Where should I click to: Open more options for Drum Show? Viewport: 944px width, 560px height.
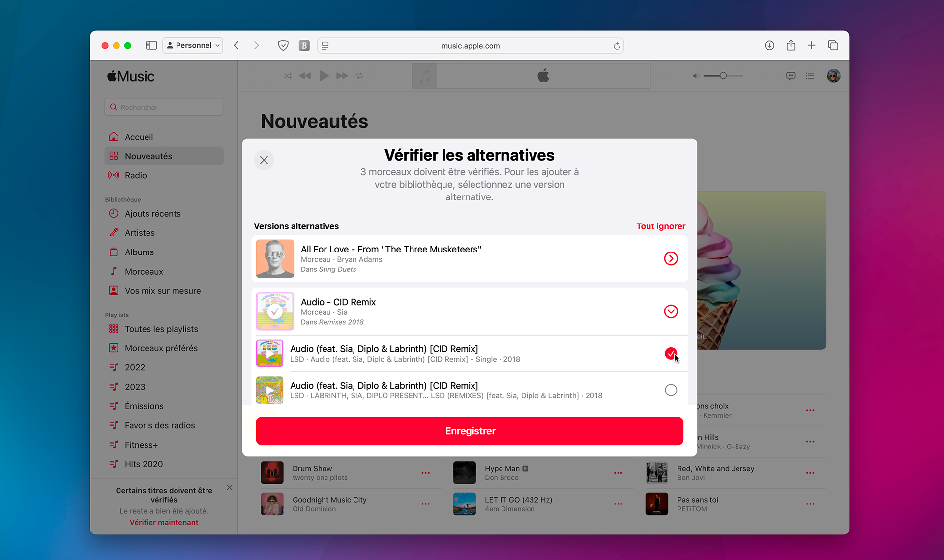click(426, 473)
